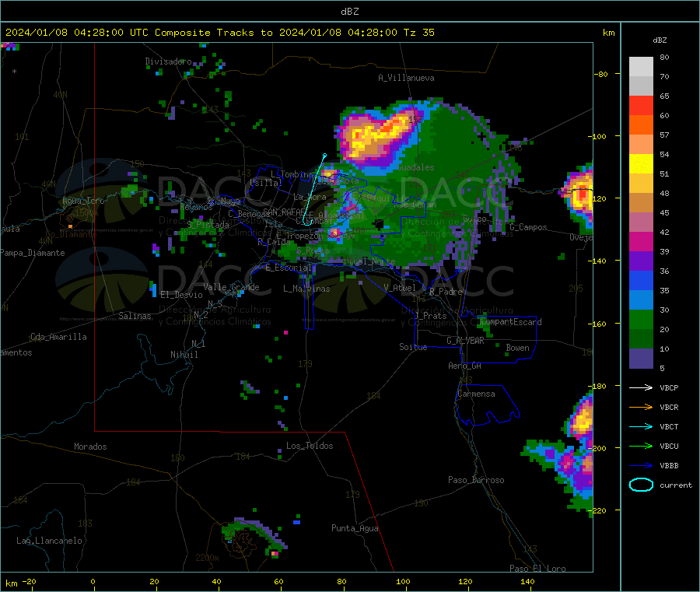Viewport: 700px width, 592px height.
Task: Click the 'Guadales' map label
Action: (x=415, y=167)
